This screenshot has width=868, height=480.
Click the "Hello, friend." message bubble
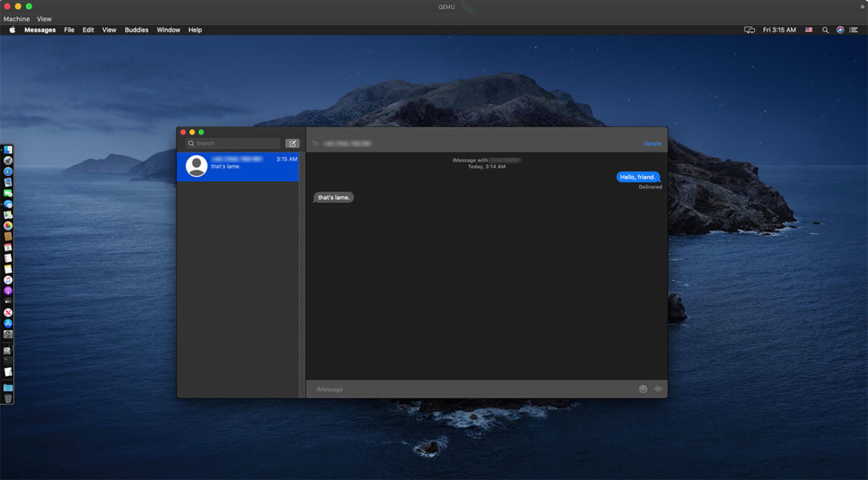point(637,177)
